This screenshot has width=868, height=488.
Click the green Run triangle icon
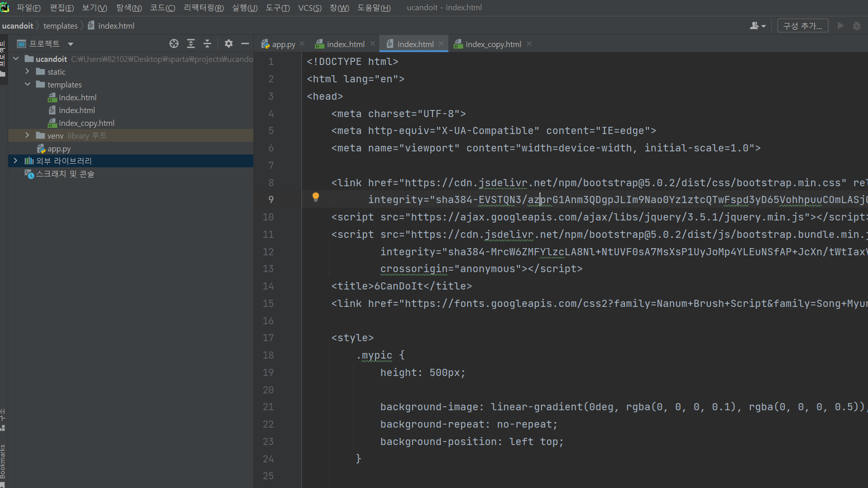point(840,26)
